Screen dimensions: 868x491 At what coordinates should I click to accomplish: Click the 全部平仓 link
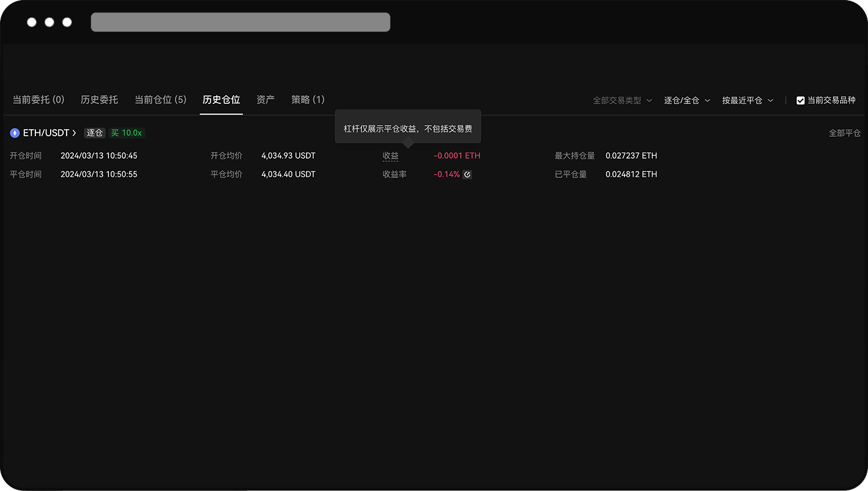tap(846, 133)
